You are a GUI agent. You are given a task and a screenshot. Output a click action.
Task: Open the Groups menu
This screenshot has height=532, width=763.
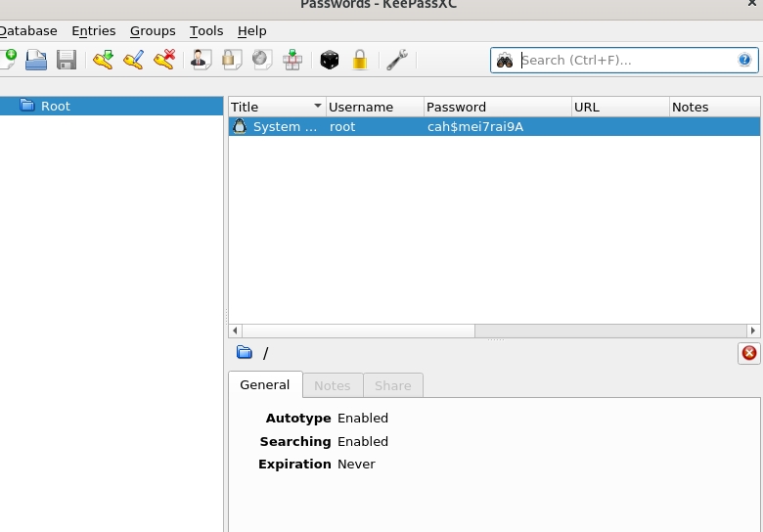[153, 31]
